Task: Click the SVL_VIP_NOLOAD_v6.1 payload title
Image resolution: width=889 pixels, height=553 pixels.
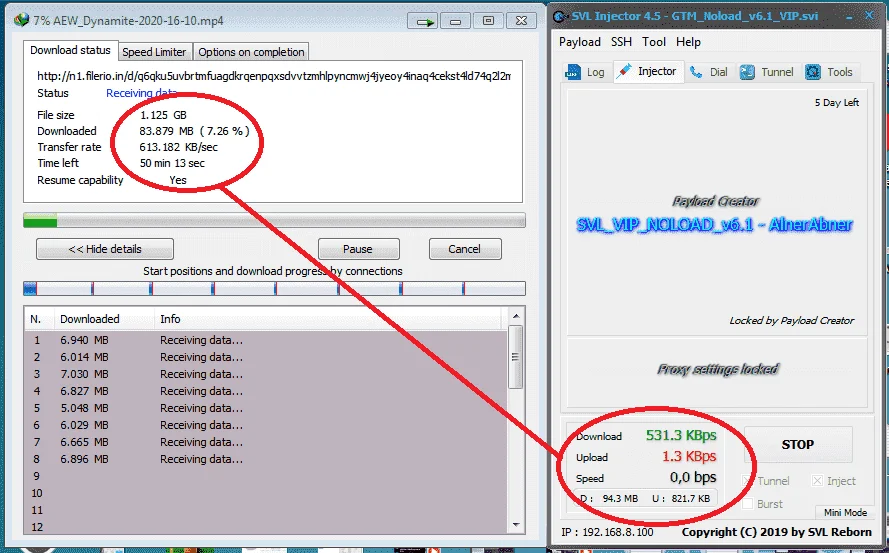Action: click(714, 225)
